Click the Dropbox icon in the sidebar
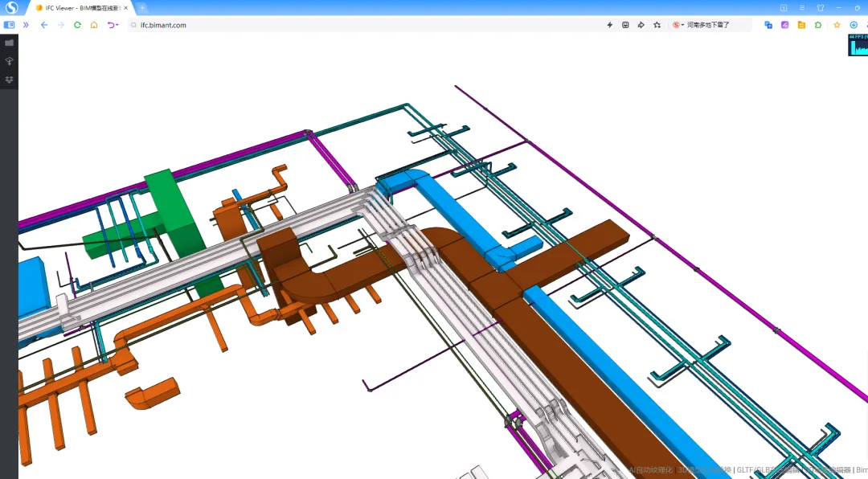Viewport: 868px width, 479px height. coord(10,80)
